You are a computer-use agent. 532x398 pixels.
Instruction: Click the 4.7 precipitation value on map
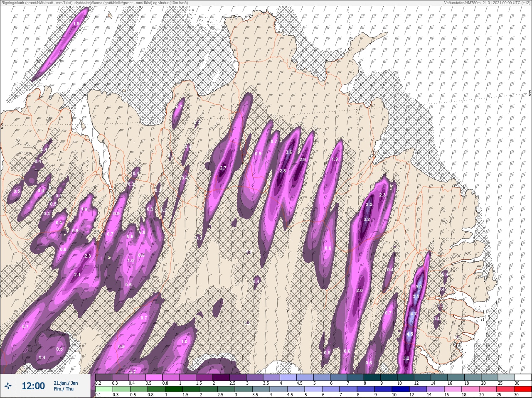[413, 314]
